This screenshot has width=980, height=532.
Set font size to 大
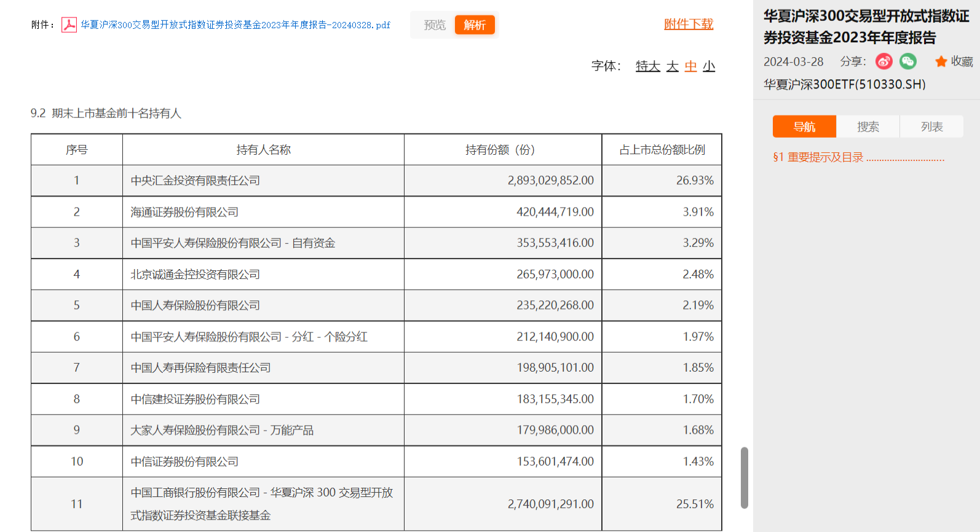click(x=673, y=66)
